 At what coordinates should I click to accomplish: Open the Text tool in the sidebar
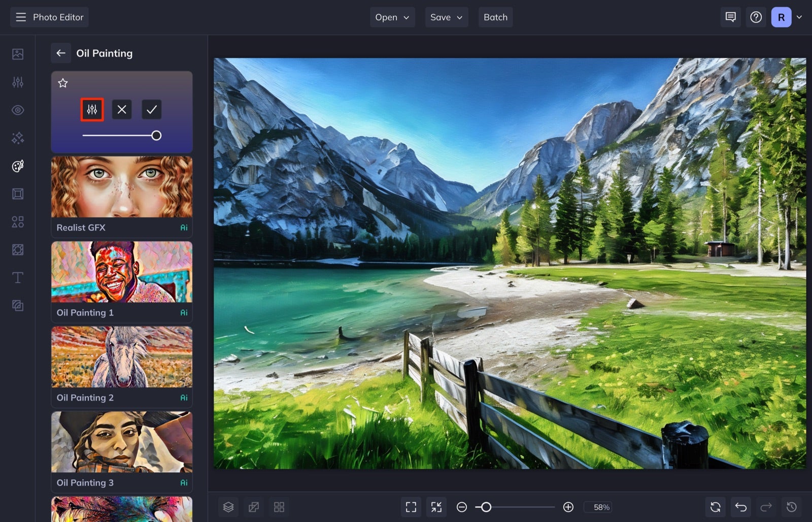coord(17,278)
